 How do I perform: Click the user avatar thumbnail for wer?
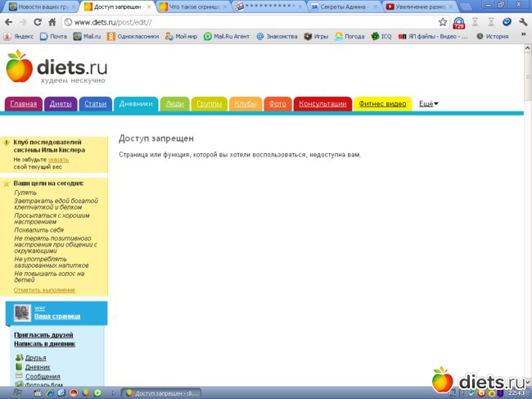[22, 312]
